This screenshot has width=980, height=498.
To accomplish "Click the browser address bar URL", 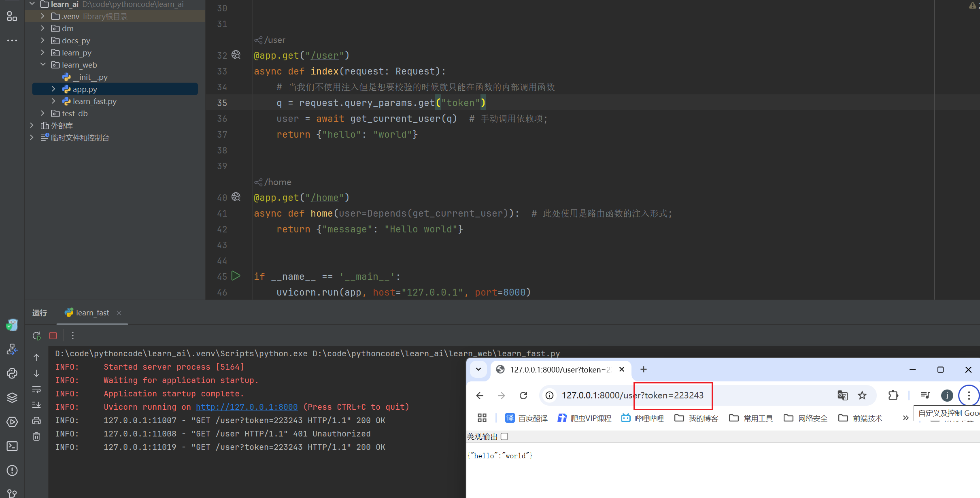I will (x=632, y=396).
